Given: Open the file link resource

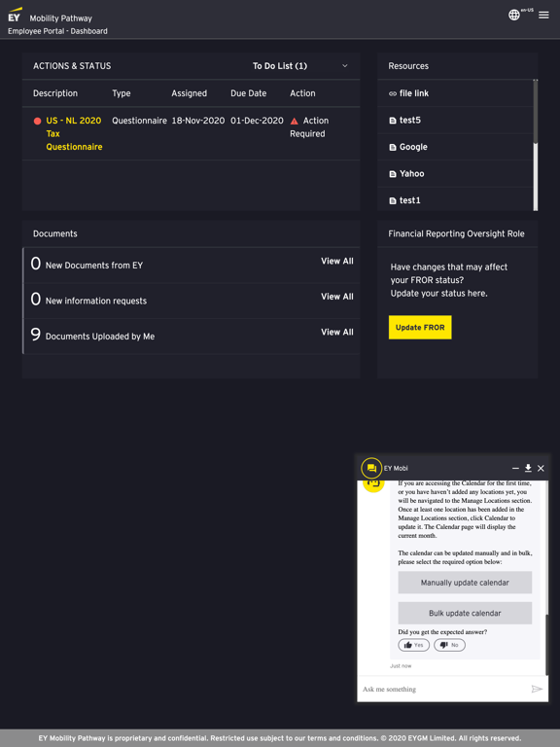Looking at the screenshot, I should [414, 93].
